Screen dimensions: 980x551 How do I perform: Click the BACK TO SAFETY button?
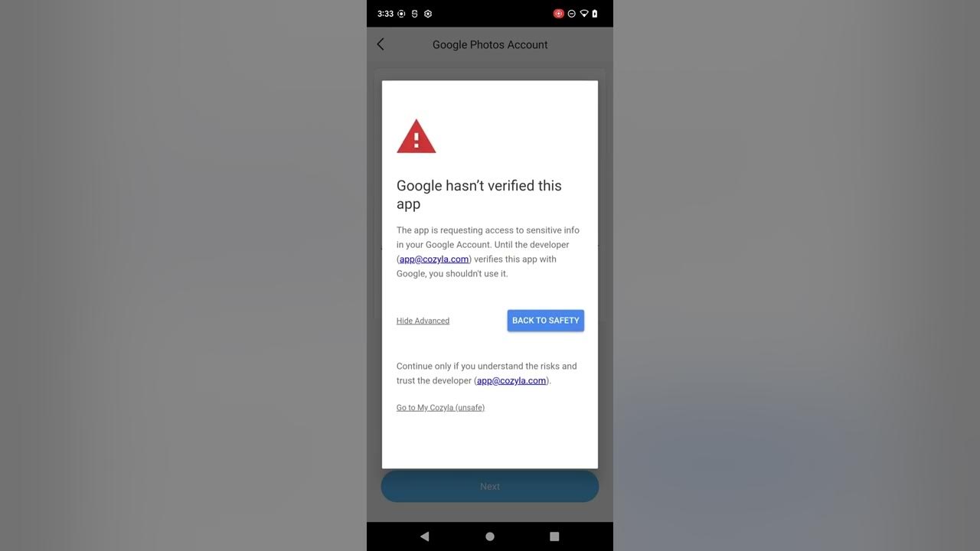point(546,321)
